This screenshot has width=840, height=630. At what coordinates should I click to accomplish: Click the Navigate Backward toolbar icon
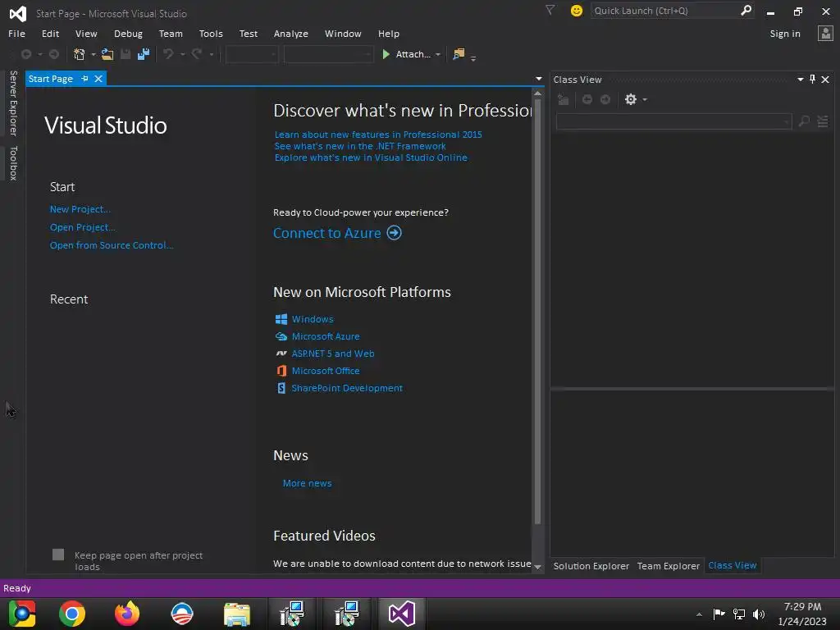pyautogui.click(x=25, y=54)
